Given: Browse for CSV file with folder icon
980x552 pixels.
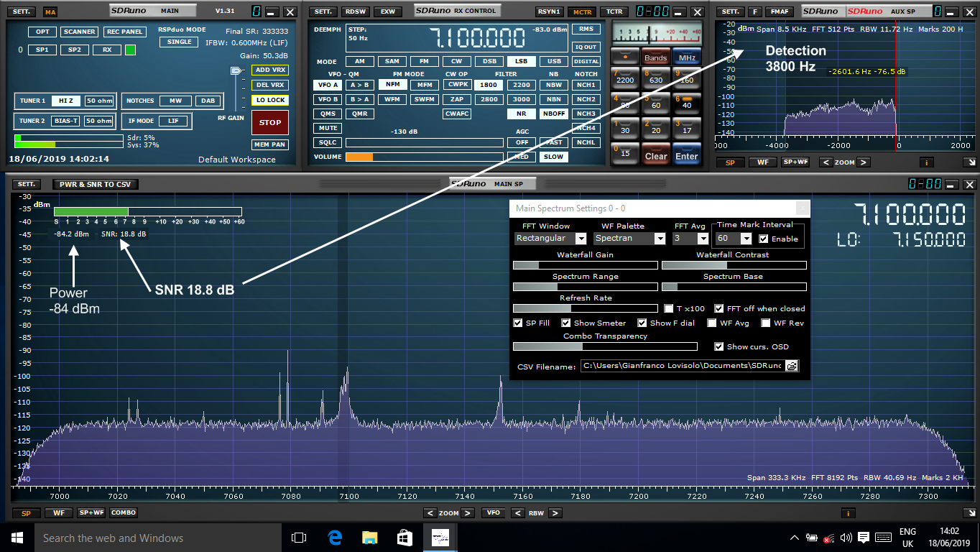Looking at the screenshot, I should [791, 366].
